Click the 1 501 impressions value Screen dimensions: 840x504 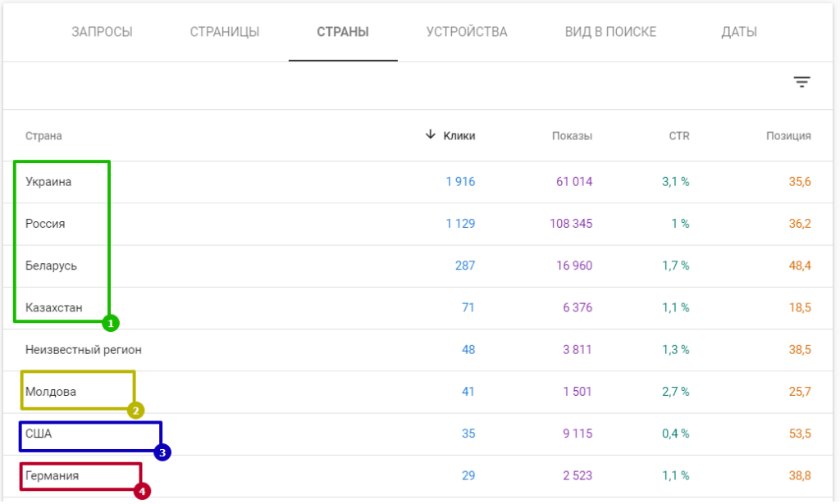pos(577,392)
